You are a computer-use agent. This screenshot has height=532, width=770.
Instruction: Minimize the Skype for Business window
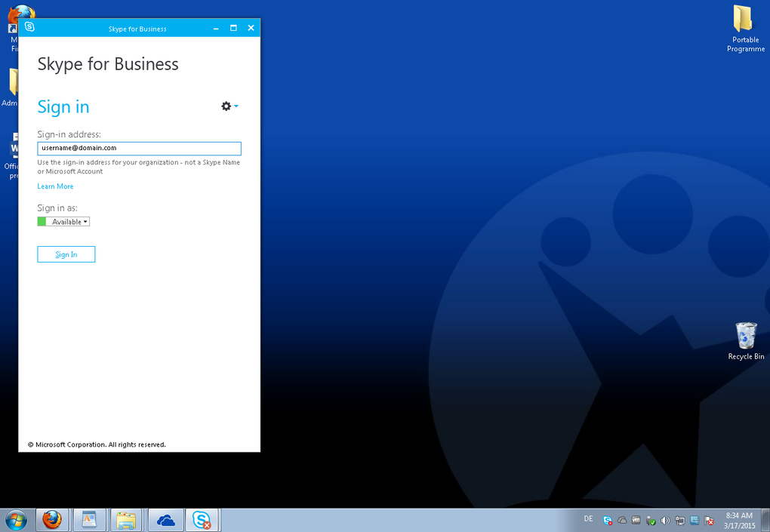click(x=216, y=29)
